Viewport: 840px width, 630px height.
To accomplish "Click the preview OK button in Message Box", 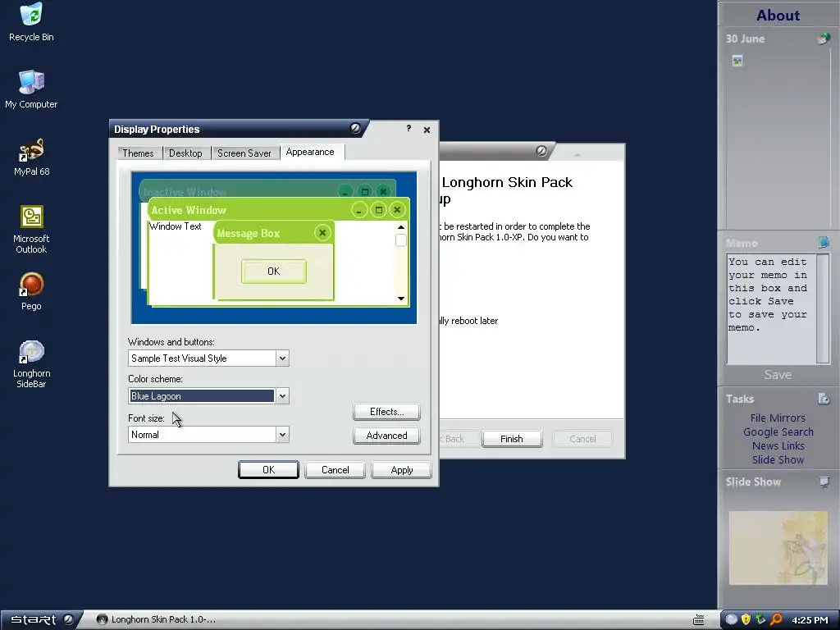I will (x=274, y=271).
